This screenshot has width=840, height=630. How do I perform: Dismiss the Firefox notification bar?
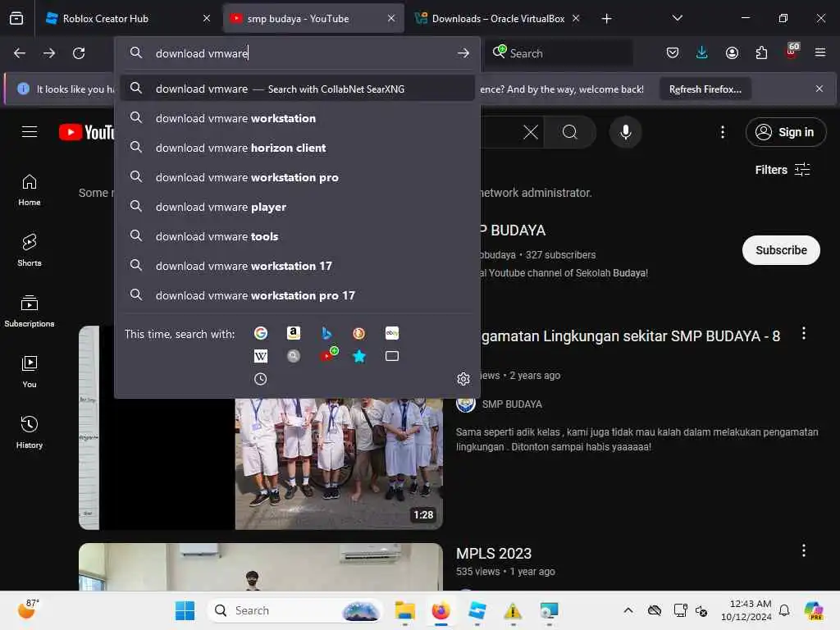[819, 89]
